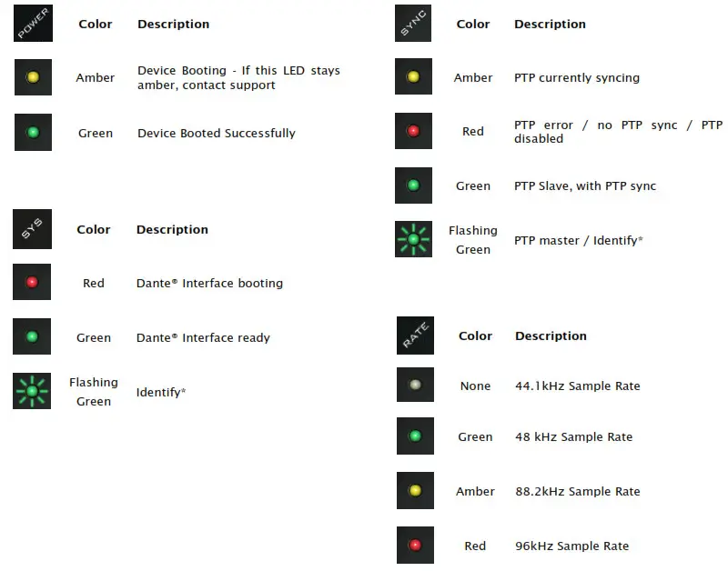
Task: Select the amber 88.2kHz Sample Rate LED
Action: coord(415,490)
